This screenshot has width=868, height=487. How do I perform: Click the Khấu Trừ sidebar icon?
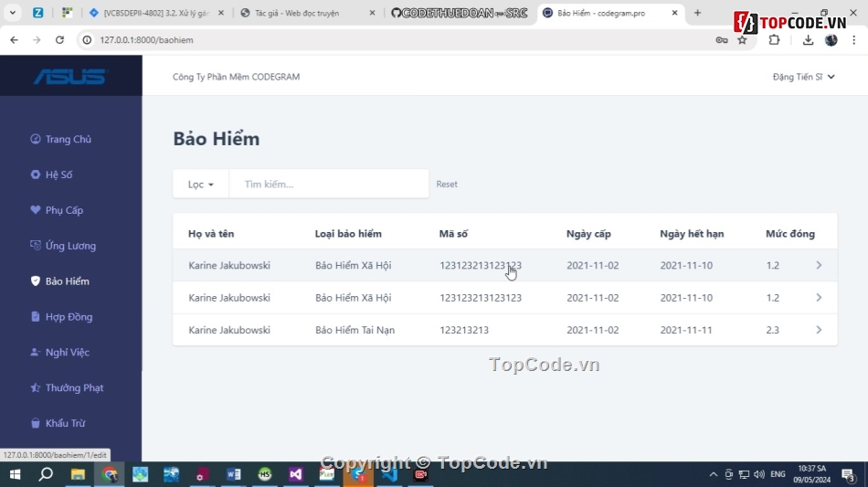(36, 424)
